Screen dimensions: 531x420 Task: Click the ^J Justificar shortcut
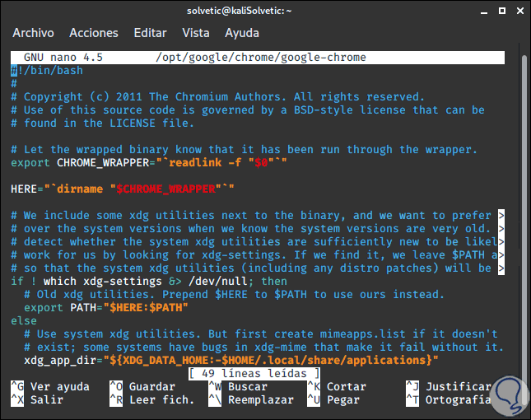coord(449,386)
